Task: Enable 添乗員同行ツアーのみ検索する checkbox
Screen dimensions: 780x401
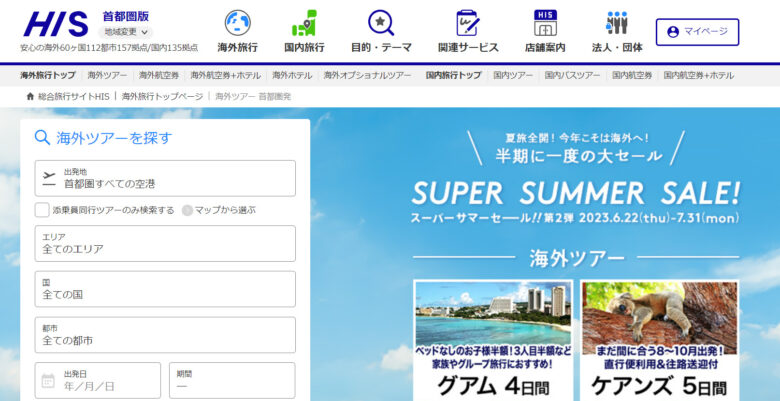Action: tap(42, 210)
